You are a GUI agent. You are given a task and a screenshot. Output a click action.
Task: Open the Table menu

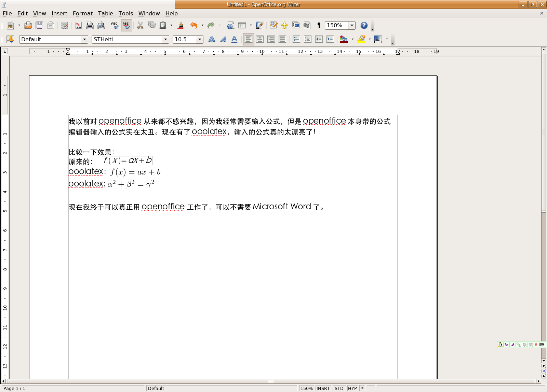pos(105,13)
